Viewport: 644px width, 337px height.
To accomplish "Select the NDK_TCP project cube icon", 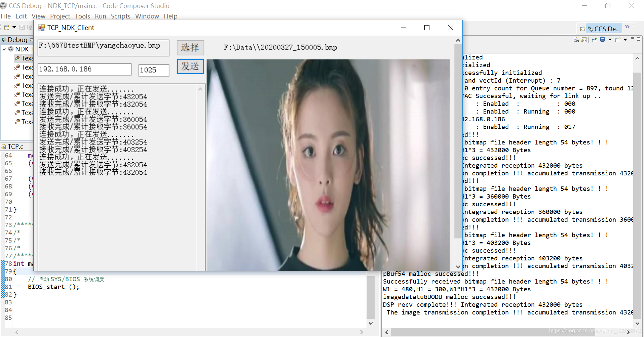I will click(11, 49).
